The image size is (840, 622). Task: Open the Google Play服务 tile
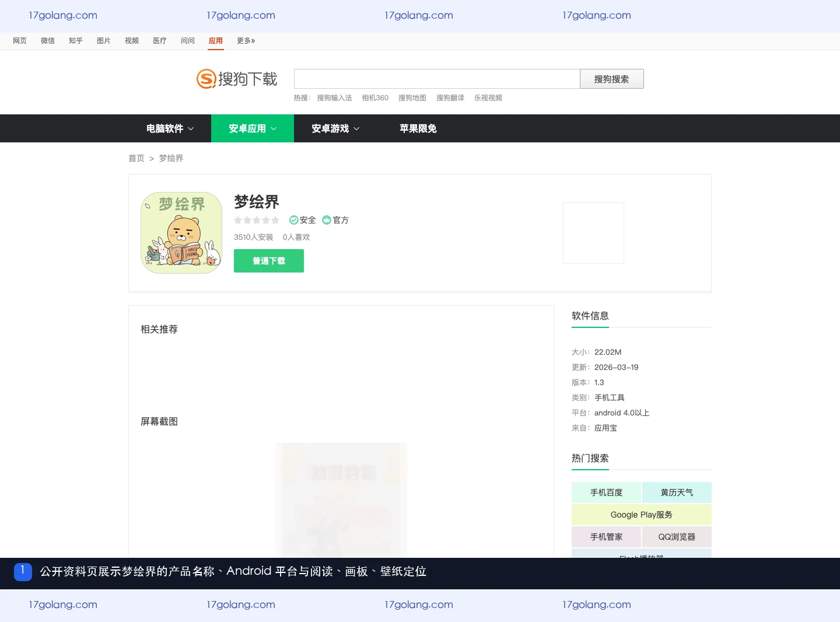click(x=642, y=515)
